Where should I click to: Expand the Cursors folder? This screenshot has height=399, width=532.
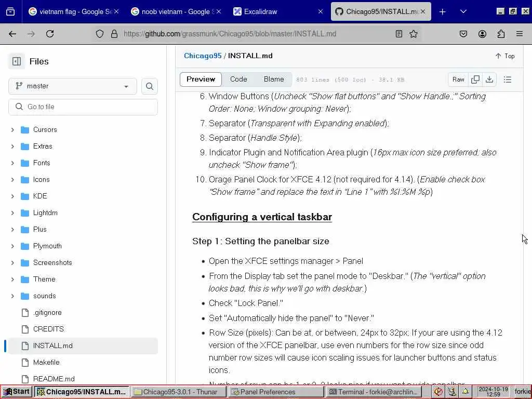[12, 129]
